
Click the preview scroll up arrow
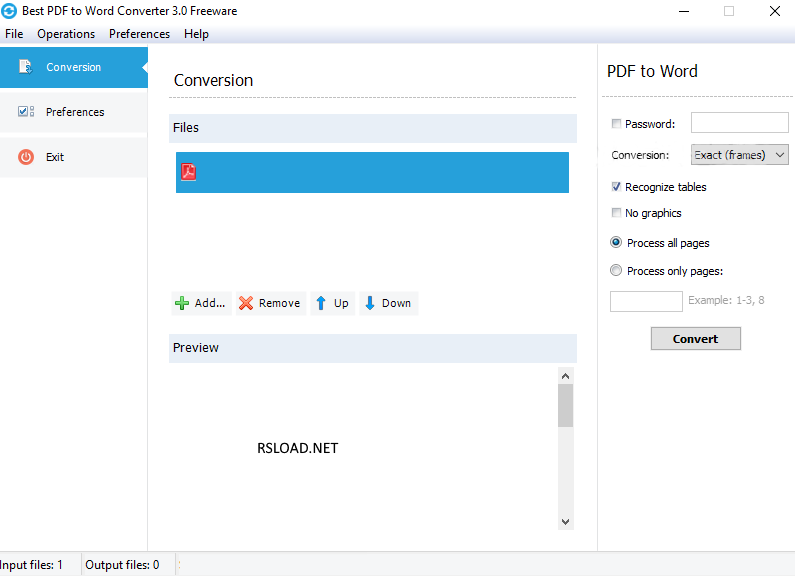(565, 376)
